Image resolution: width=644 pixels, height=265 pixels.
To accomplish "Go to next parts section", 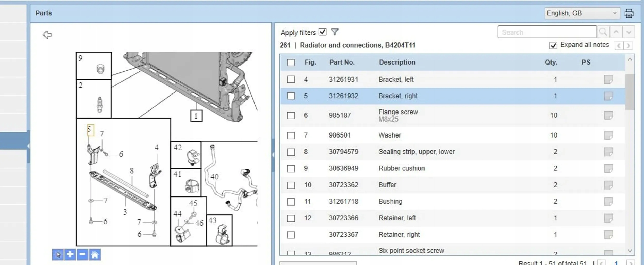I will point(628,46).
